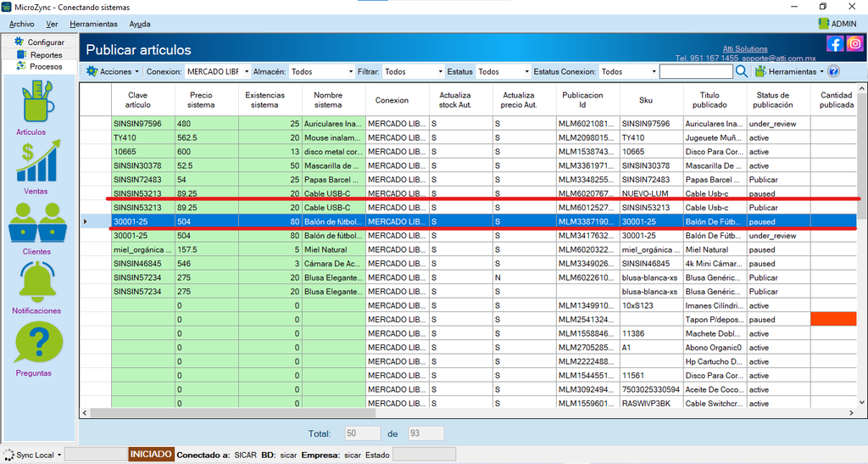Viewport: 868px width, 464px height.
Task: Click the 10xS123 Sku cell
Action: click(652, 305)
